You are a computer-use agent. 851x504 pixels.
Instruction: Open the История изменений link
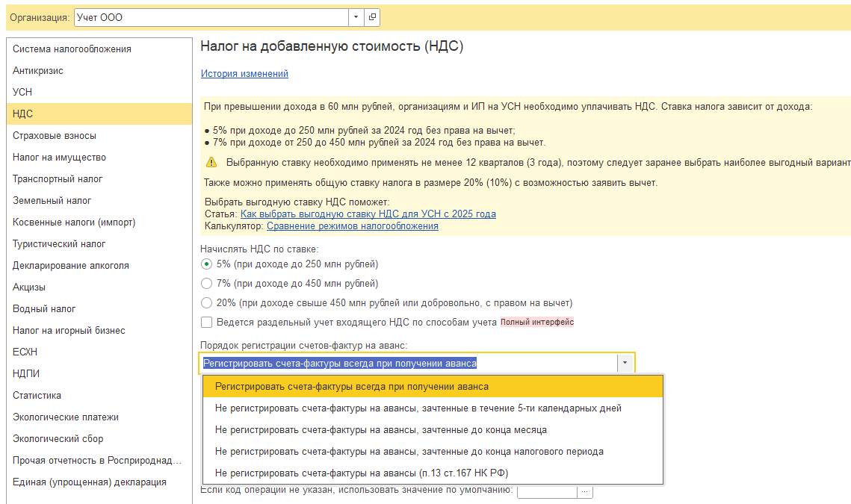[244, 74]
